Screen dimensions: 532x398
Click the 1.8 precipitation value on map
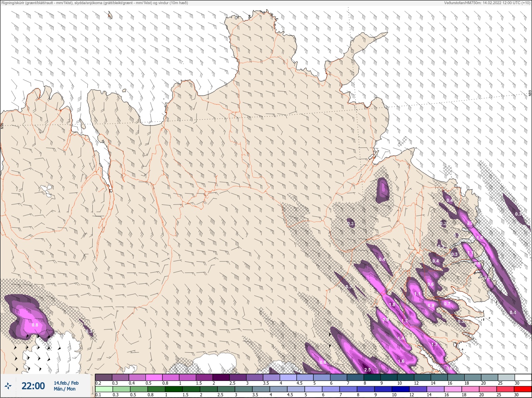click(x=392, y=305)
